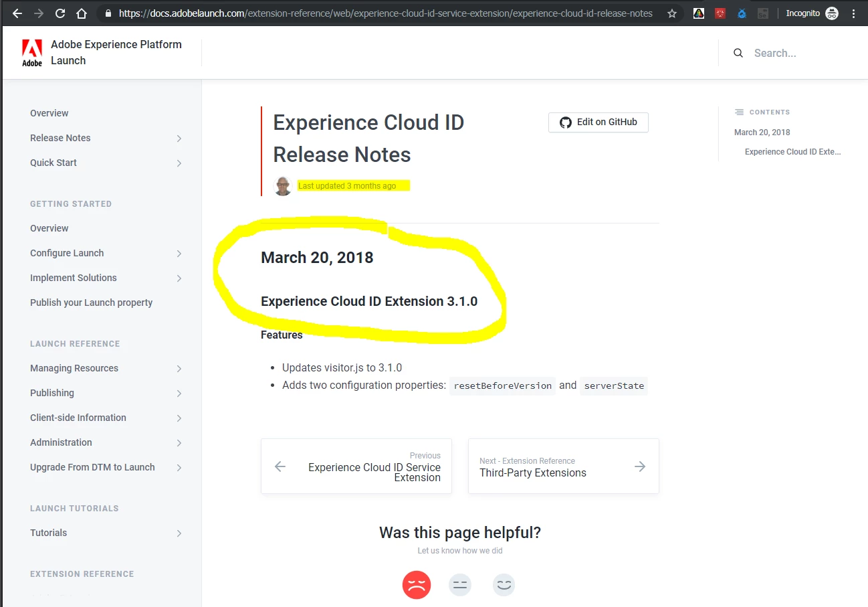Go to next Third-Party Extensions page
The image size is (868, 607).
(x=564, y=466)
